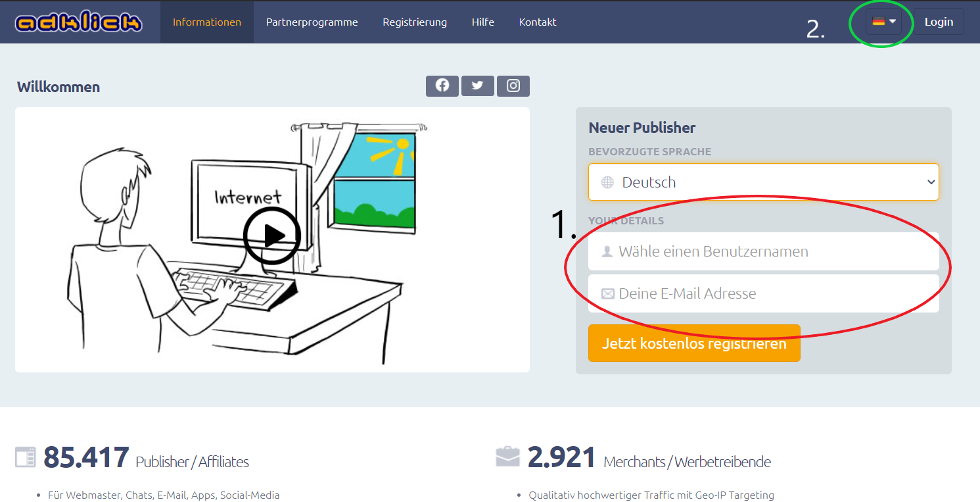Viewport: 980px width, 502px height.
Task: Click the German flag icon
Action: 878,22
